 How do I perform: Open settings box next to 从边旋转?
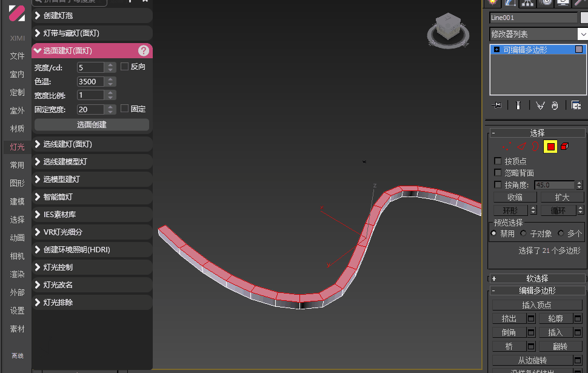point(578,360)
